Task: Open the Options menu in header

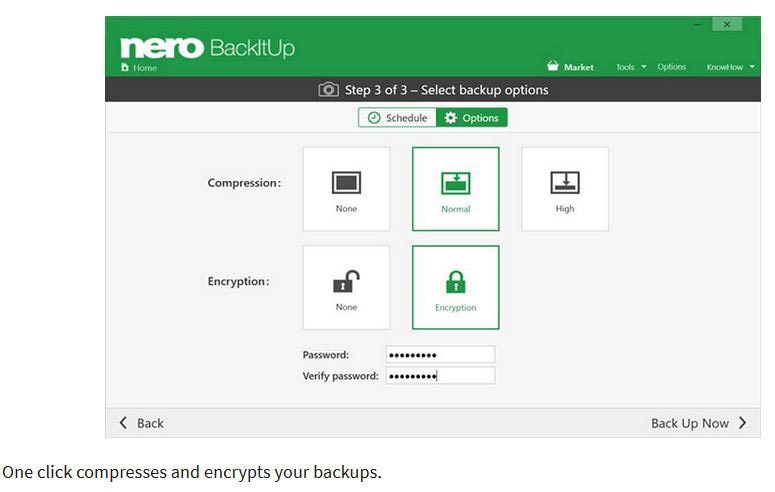Action: pyautogui.click(x=671, y=67)
